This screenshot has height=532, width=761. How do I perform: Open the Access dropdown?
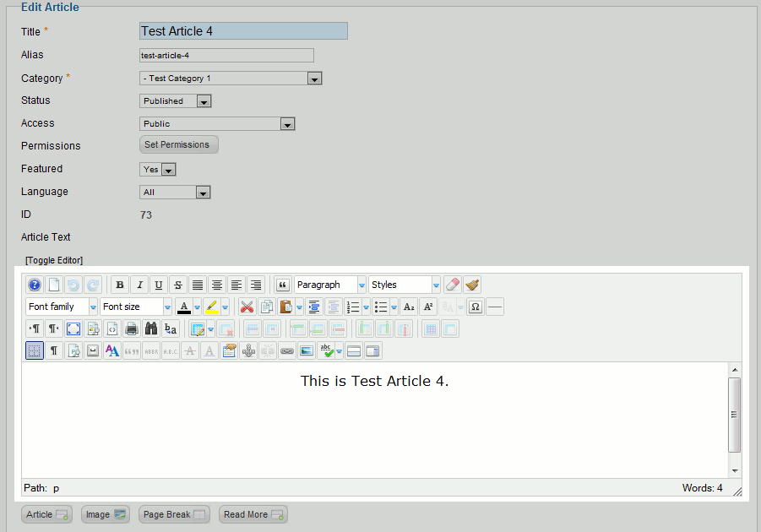(217, 124)
